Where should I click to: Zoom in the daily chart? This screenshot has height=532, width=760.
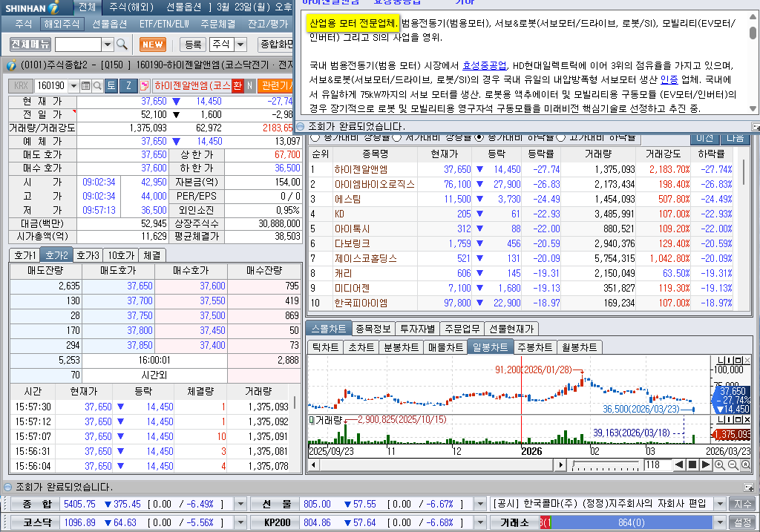click(720, 465)
